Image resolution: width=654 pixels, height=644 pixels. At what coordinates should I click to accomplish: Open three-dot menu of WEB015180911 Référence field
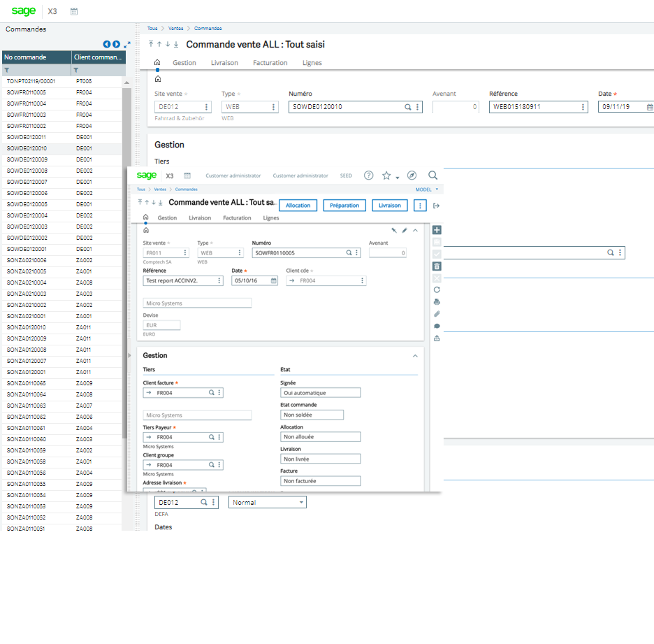pyautogui.click(x=583, y=107)
